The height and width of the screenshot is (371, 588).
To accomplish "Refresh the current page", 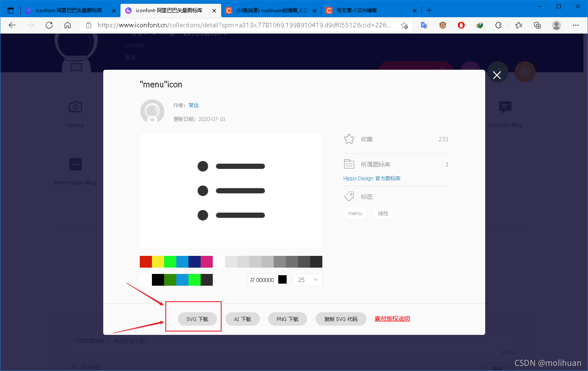I will coord(49,25).
